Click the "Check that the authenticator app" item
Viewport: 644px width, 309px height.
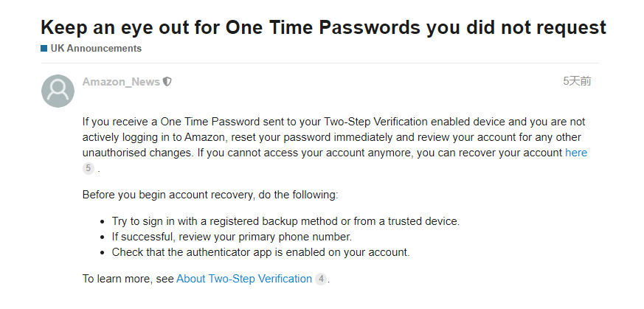tap(260, 252)
